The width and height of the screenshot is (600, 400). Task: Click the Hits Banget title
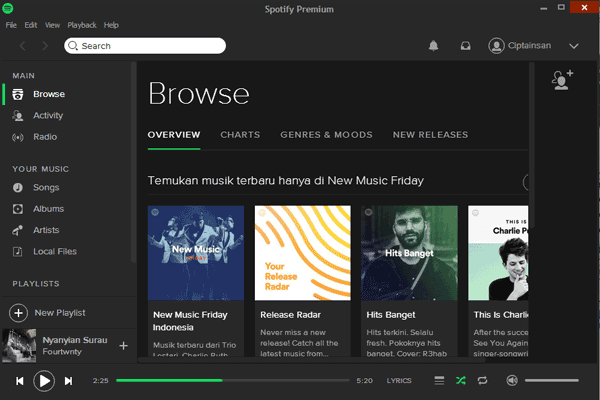391,315
